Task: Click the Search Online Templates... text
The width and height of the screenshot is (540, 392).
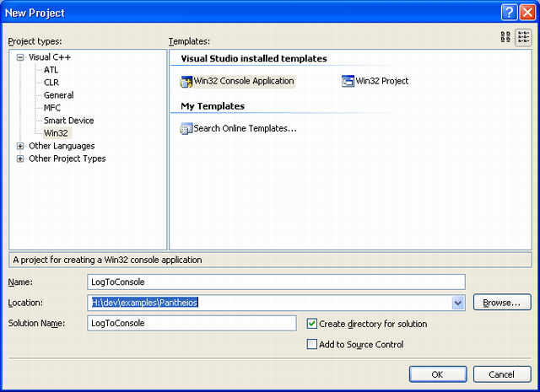Action: 245,129
